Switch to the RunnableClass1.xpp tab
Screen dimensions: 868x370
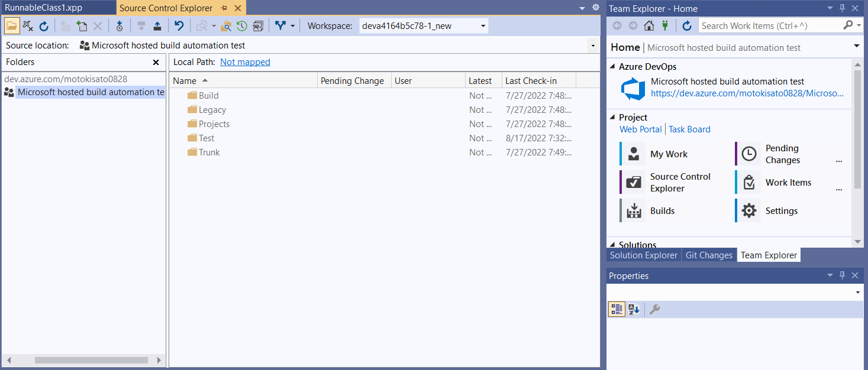pos(44,8)
